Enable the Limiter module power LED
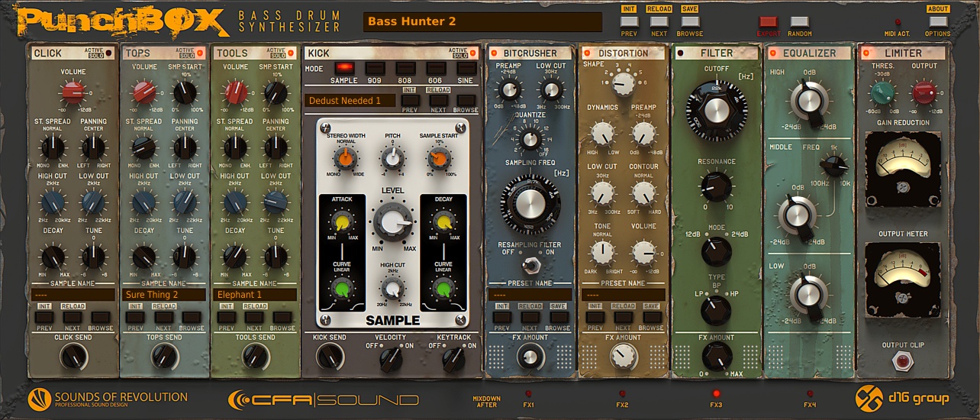This screenshot has width=980, height=420. [866, 53]
